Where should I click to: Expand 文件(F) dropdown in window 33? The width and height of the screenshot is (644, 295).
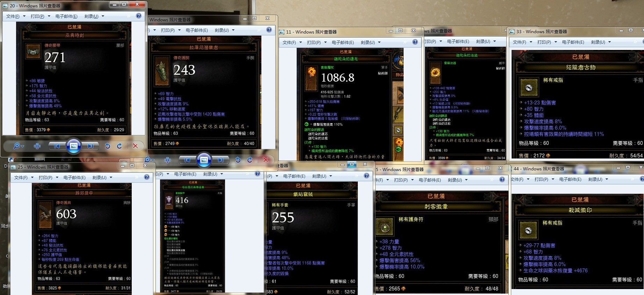pos(531,42)
